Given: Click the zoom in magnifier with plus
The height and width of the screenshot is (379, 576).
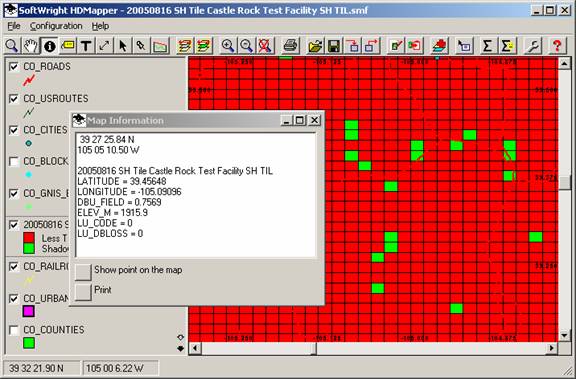Looking at the screenshot, I should [228, 46].
